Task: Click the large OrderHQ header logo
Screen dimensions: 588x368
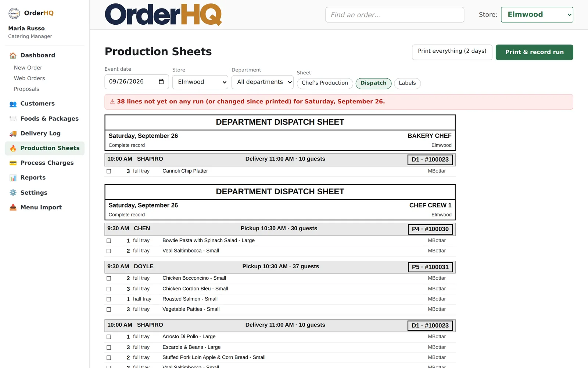Action: 163,15
